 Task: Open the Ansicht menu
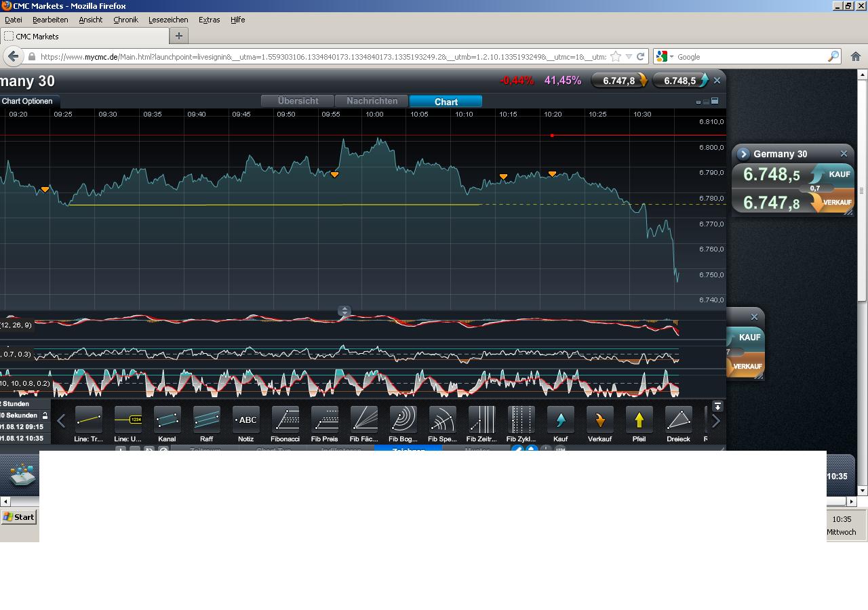[91, 20]
